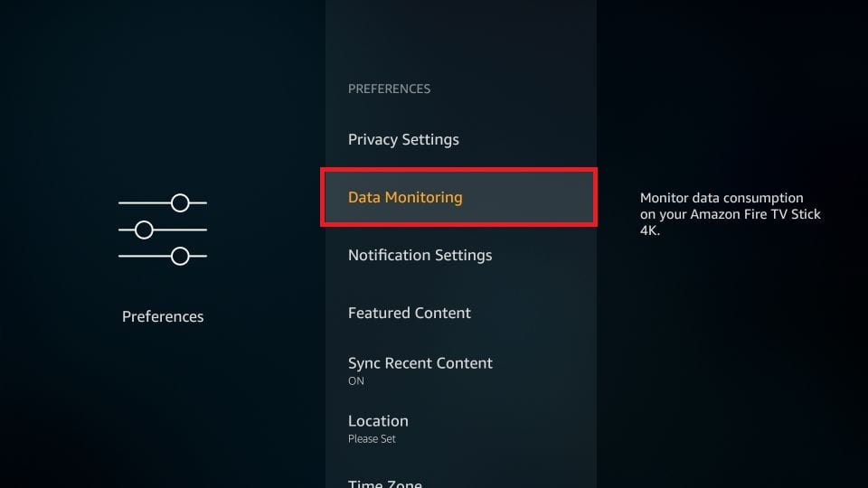Click the bottom slider knob in Preferences icon
The width and height of the screenshot is (868, 488).
point(180,256)
